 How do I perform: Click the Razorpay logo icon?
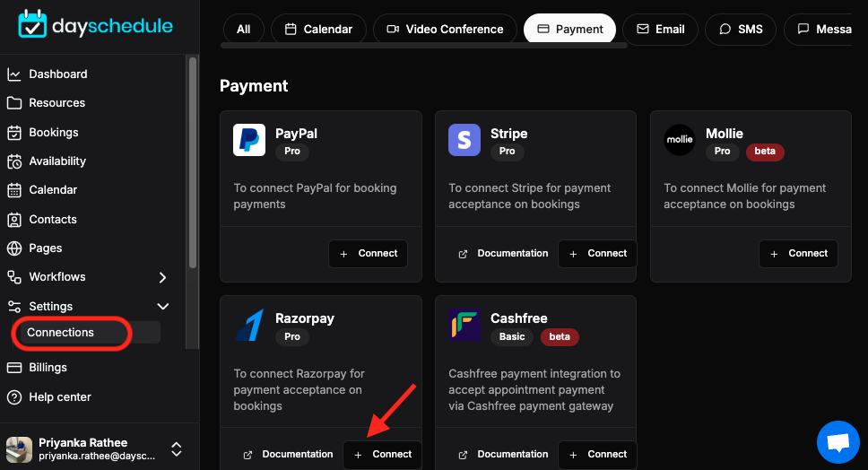pyautogui.click(x=249, y=325)
